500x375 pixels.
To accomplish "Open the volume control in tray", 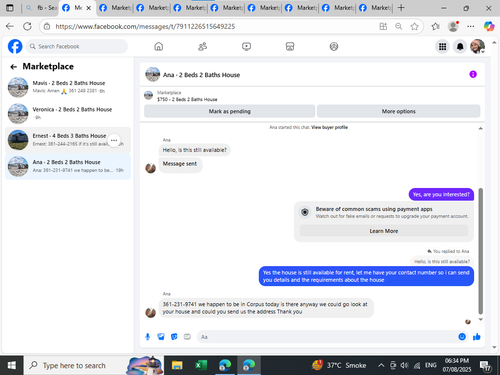I will pos(404,366).
